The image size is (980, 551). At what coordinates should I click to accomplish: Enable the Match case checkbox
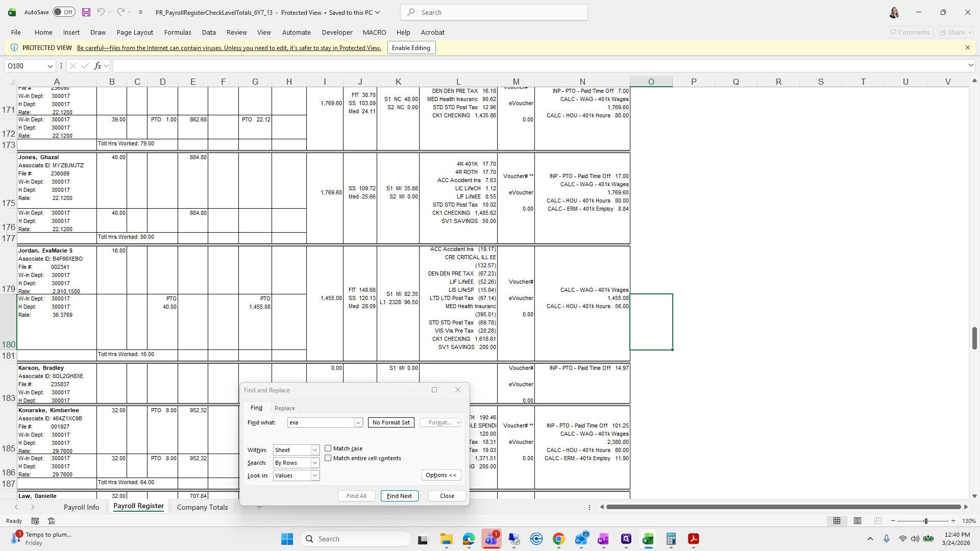click(x=328, y=448)
